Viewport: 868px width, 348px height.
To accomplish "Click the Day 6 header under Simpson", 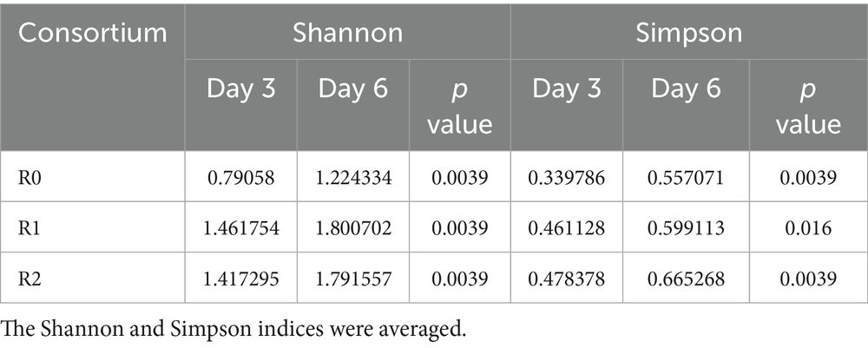I will click(x=688, y=89).
